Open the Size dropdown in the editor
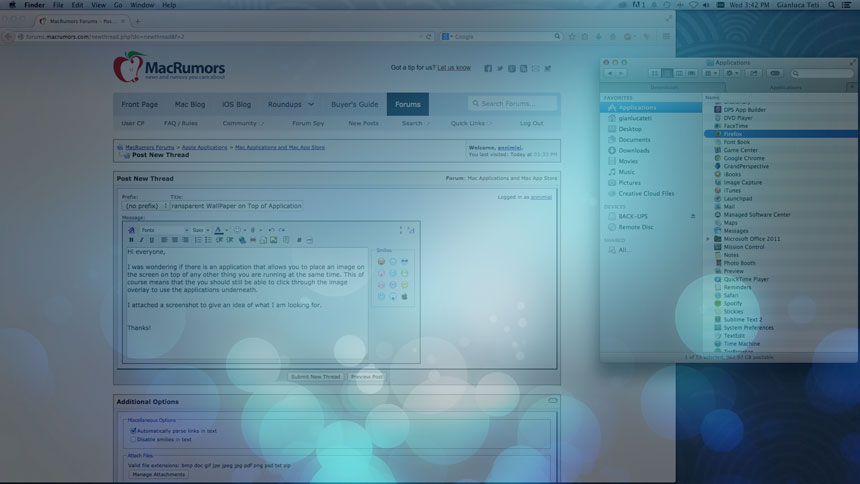 click(200, 230)
